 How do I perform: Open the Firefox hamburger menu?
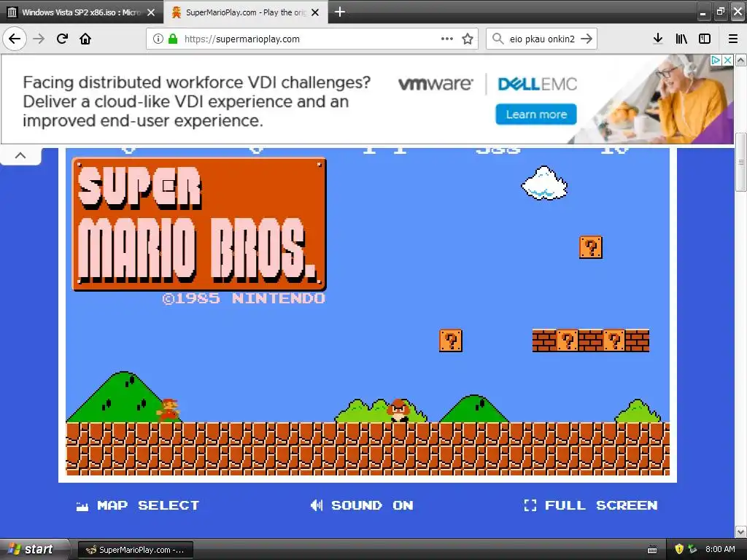point(733,39)
